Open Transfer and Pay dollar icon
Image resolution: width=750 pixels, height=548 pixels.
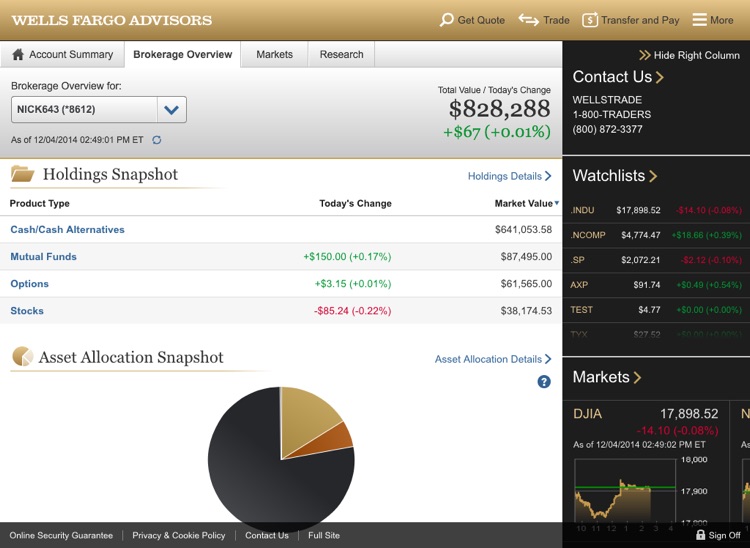(x=590, y=20)
